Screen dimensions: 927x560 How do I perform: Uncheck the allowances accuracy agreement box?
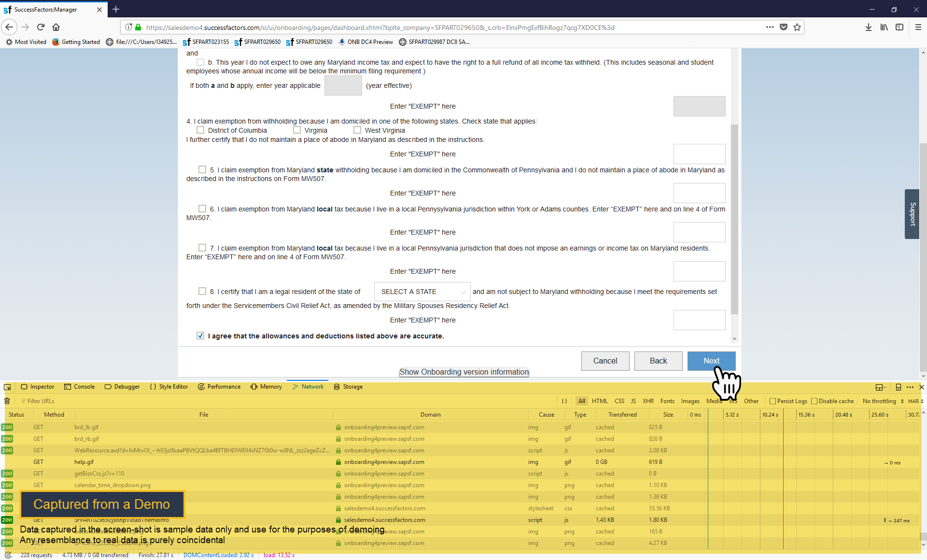(x=200, y=336)
